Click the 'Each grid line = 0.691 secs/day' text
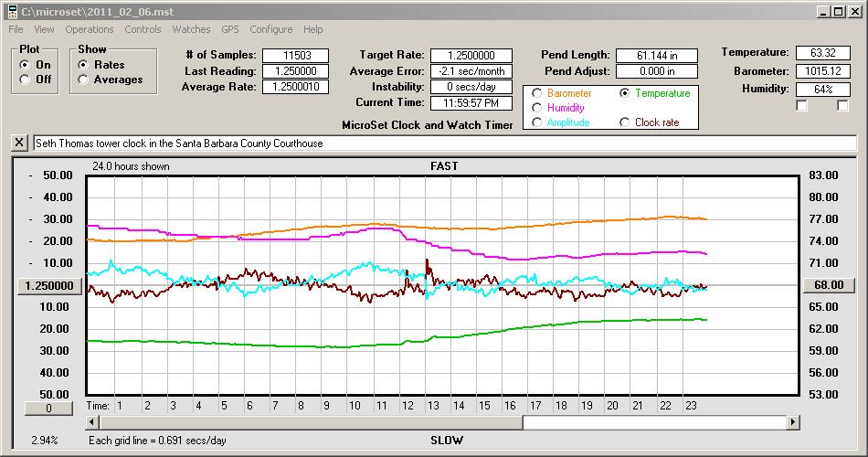Image resolution: width=868 pixels, height=457 pixels. (157, 441)
